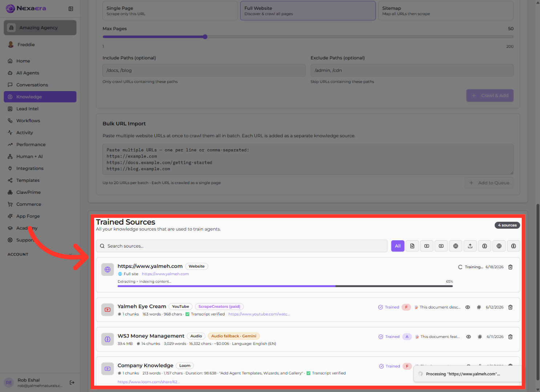Select the Sitemap scrape option
540x392 pixels.
(x=446, y=11)
